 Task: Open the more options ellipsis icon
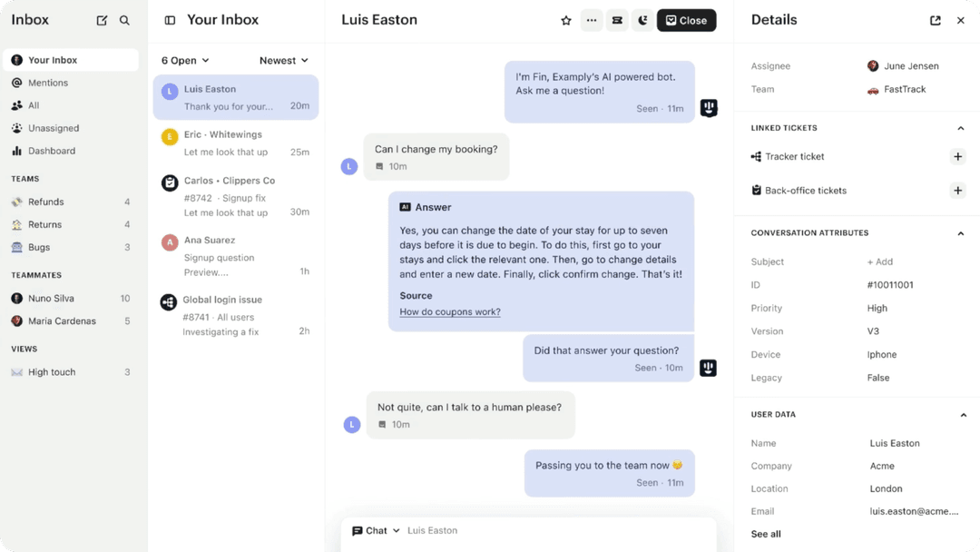click(592, 20)
